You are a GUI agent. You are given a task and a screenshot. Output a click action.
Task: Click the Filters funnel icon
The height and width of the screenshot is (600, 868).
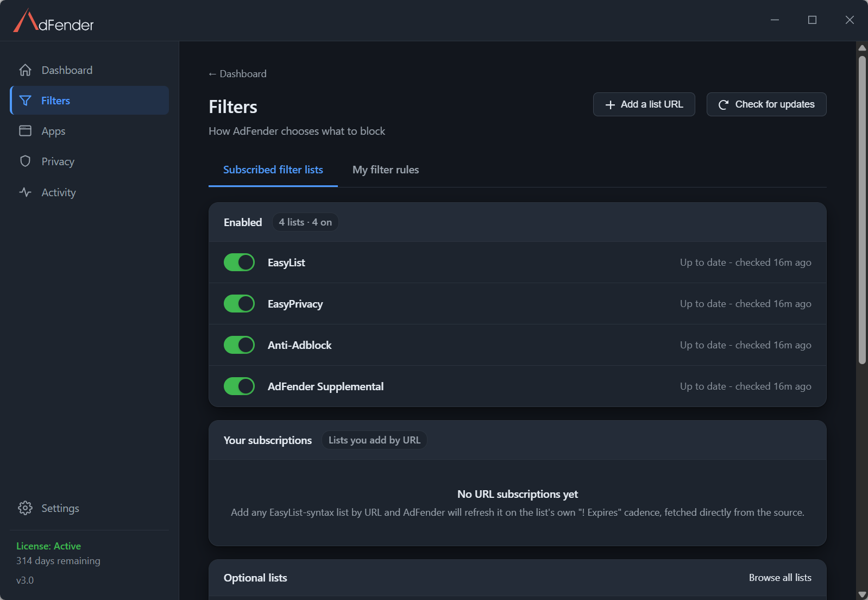coord(25,101)
